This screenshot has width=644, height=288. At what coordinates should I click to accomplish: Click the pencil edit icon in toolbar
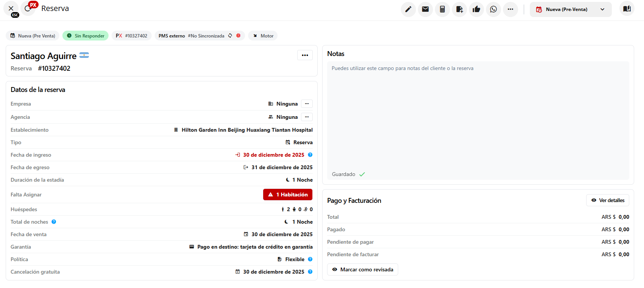click(x=408, y=9)
